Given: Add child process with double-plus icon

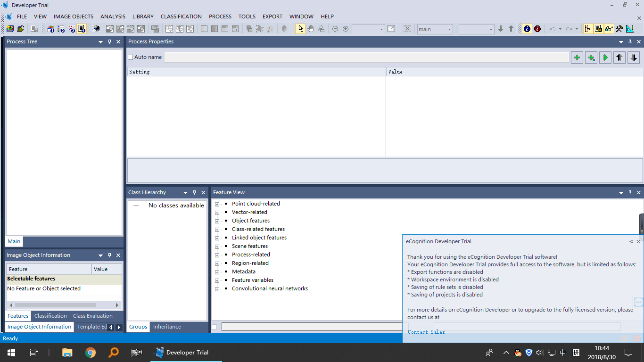Looking at the screenshot, I should point(591,58).
